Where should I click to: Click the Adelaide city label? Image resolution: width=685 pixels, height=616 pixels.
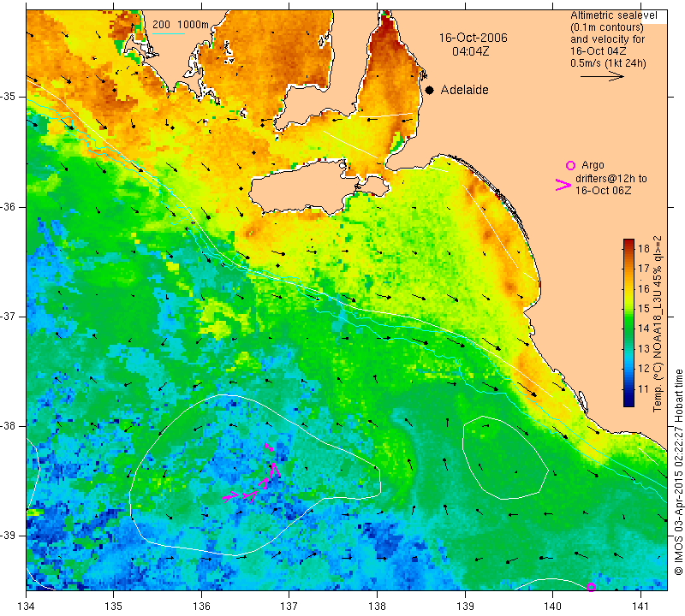coord(464,90)
